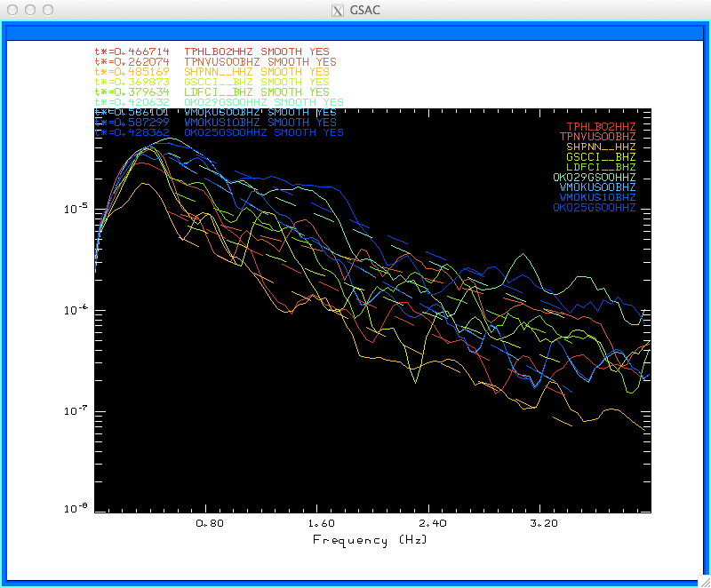711x588 pixels.
Task: Pick LDFCI__BHZ in the right legend
Action: 601,167
